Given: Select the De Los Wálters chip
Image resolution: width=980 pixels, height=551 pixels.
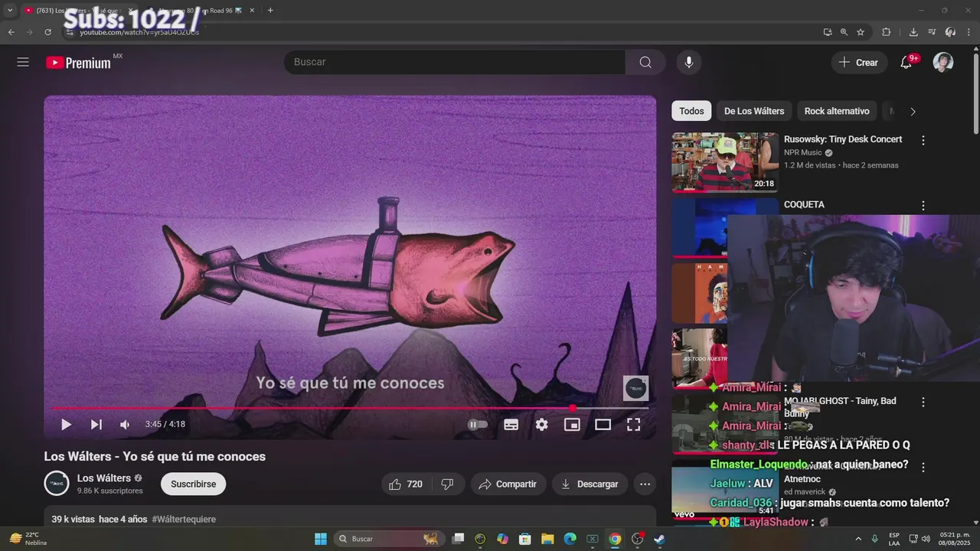Looking at the screenshot, I should pyautogui.click(x=754, y=111).
